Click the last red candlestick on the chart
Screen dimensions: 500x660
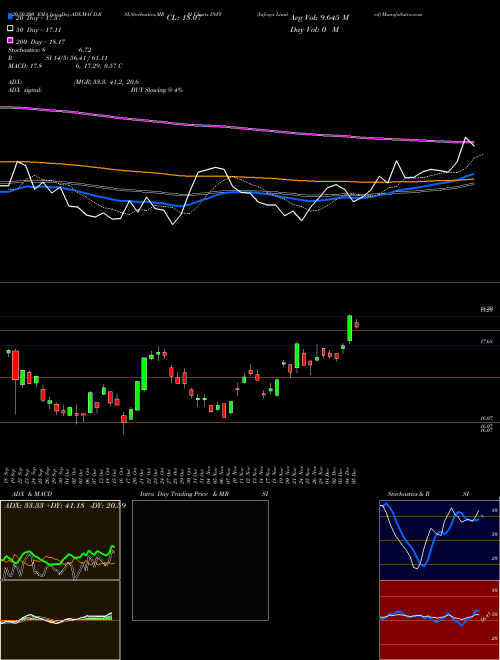click(x=357, y=324)
